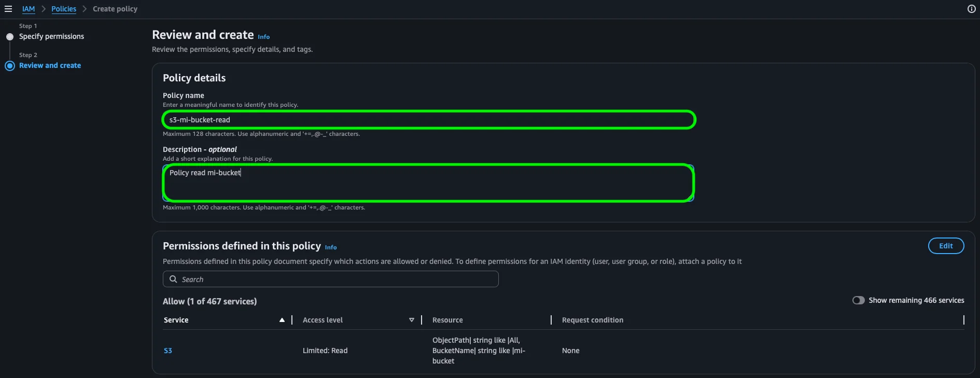Select Review and create step
The width and height of the screenshot is (980, 378).
tap(50, 65)
